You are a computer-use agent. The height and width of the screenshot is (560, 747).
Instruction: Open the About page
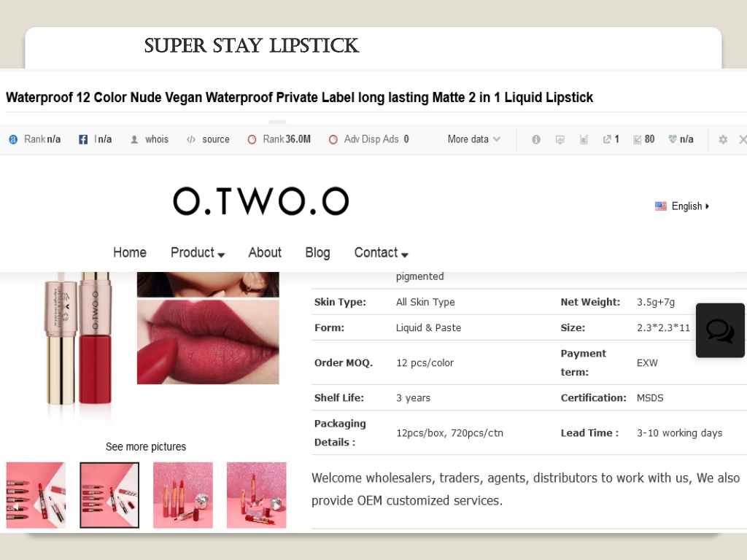265,252
